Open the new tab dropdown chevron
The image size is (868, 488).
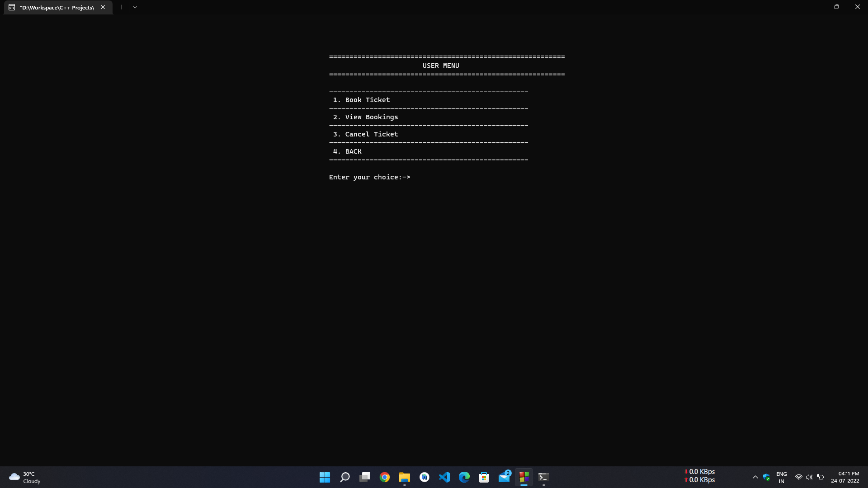(135, 7)
